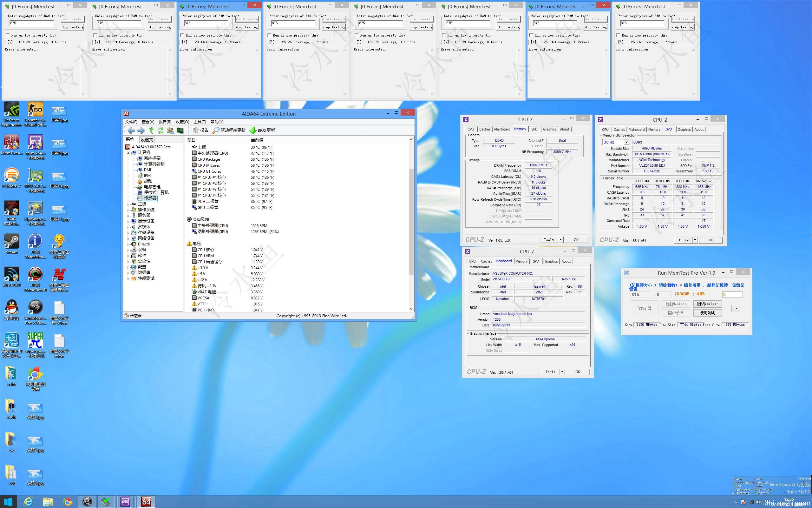Open Tools dropdown arrow in CPU-Z Memory window

pyautogui.click(x=560, y=239)
